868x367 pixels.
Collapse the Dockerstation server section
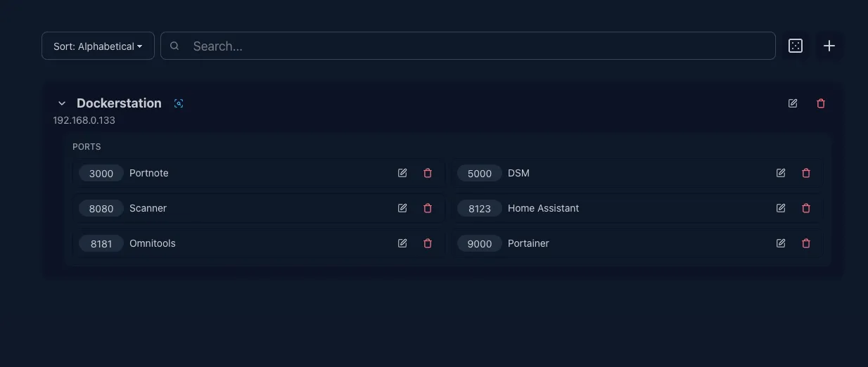(62, 103)
